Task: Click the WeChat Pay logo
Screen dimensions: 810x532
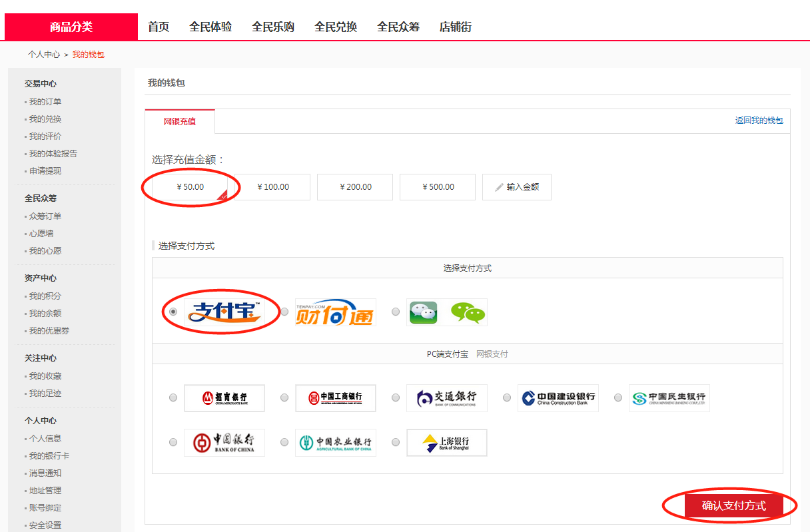Action: click(447, 312)
